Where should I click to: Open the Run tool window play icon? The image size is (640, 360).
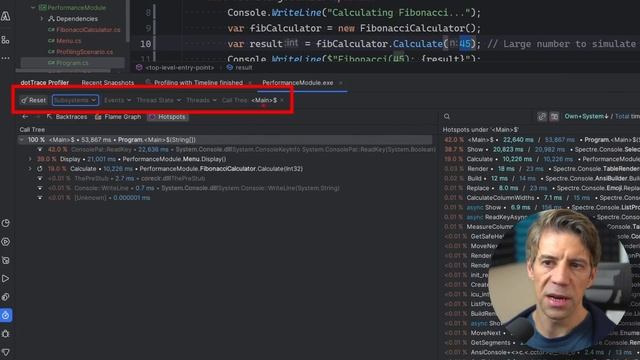click(6, 279)
